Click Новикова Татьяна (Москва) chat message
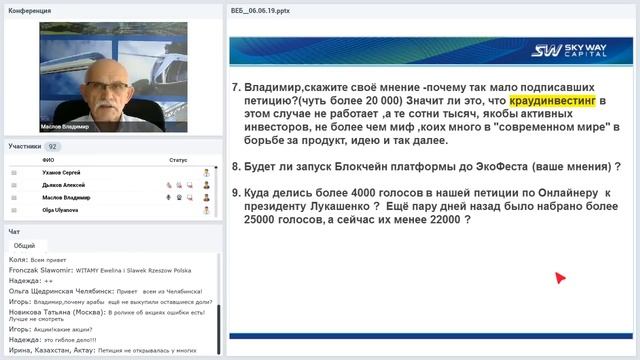The width and height of the screenshot is (640, 360). tap(107, 315)
